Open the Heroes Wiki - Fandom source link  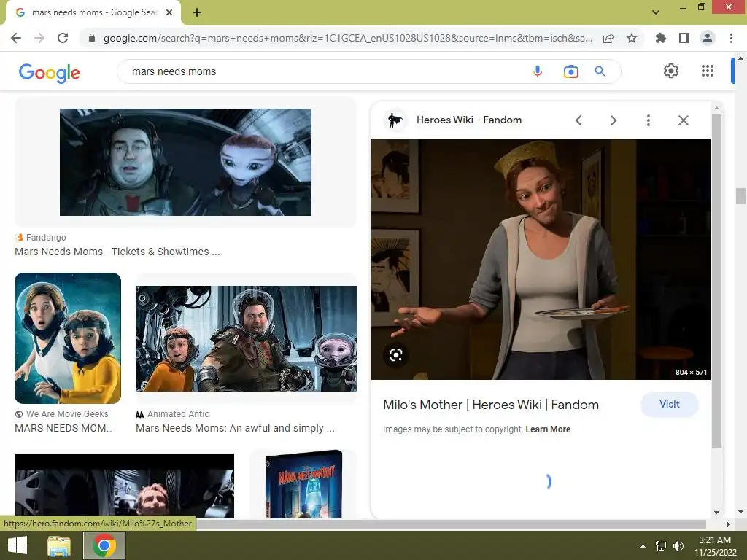point(469,120)
